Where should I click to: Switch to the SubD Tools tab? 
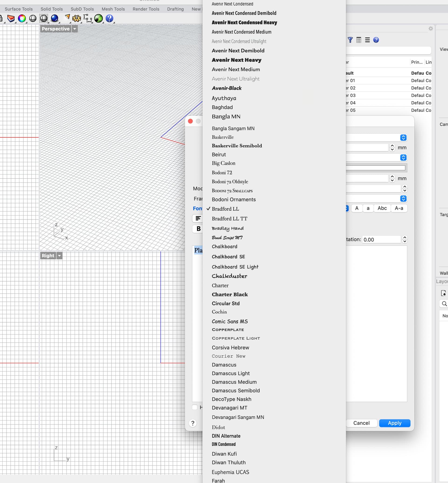82,9
